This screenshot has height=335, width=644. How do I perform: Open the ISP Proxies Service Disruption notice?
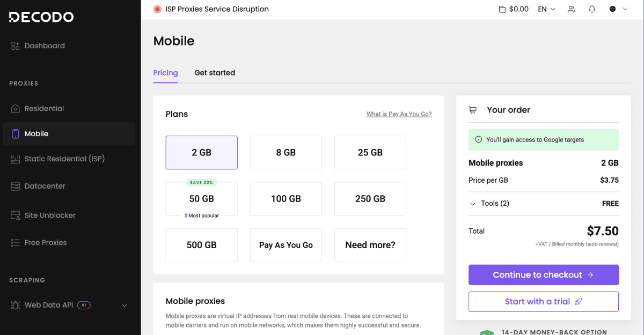pyautogui.click(x=217, y=9)
